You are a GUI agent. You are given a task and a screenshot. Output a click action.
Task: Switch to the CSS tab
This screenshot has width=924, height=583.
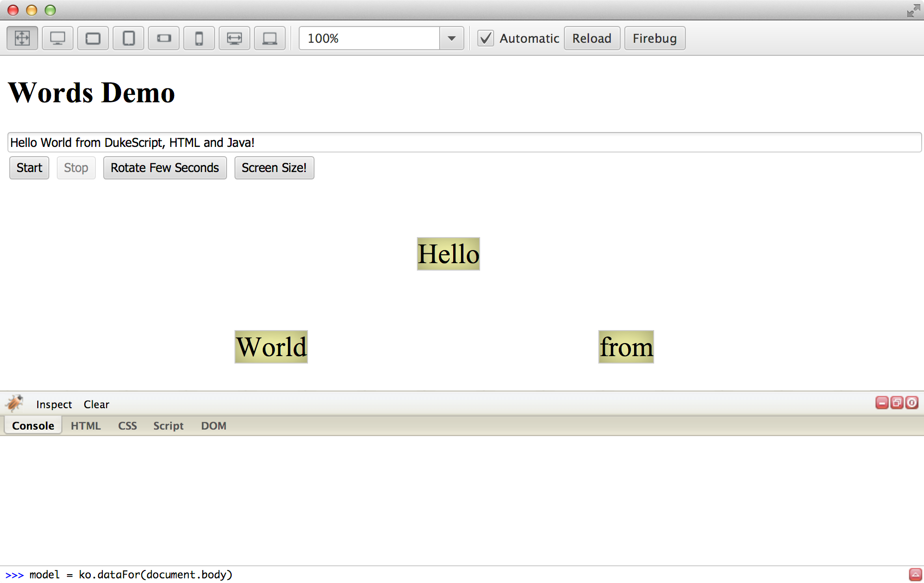127,426
